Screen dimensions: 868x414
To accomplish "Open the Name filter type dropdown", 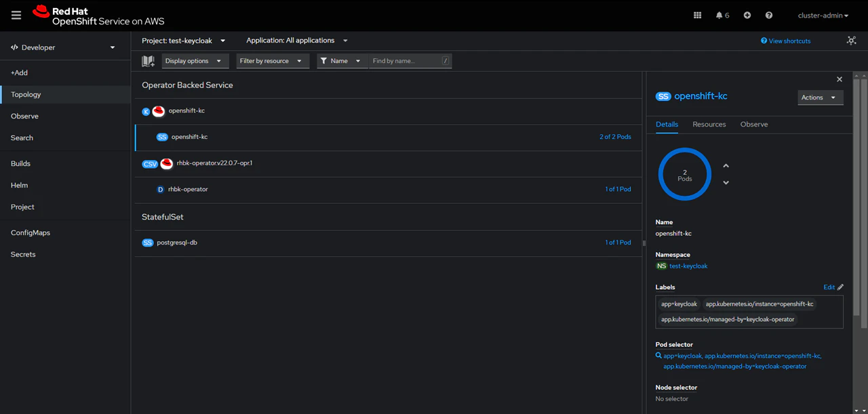I will [342, 61].
